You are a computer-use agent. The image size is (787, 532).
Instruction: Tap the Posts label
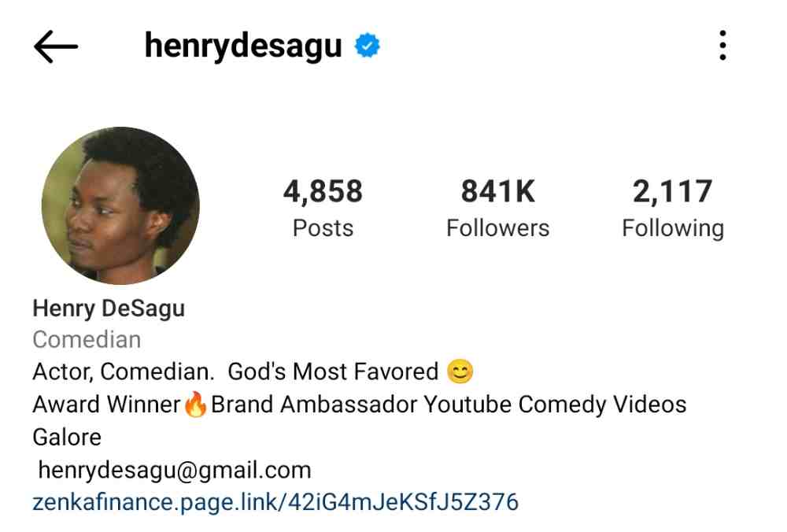[323, 228]
